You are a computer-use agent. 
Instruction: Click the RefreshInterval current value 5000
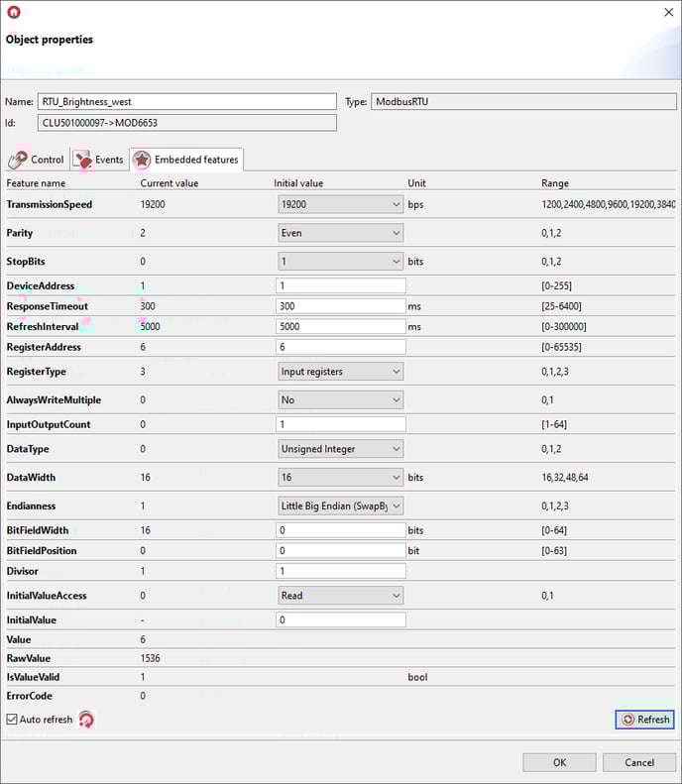(150, 326)
